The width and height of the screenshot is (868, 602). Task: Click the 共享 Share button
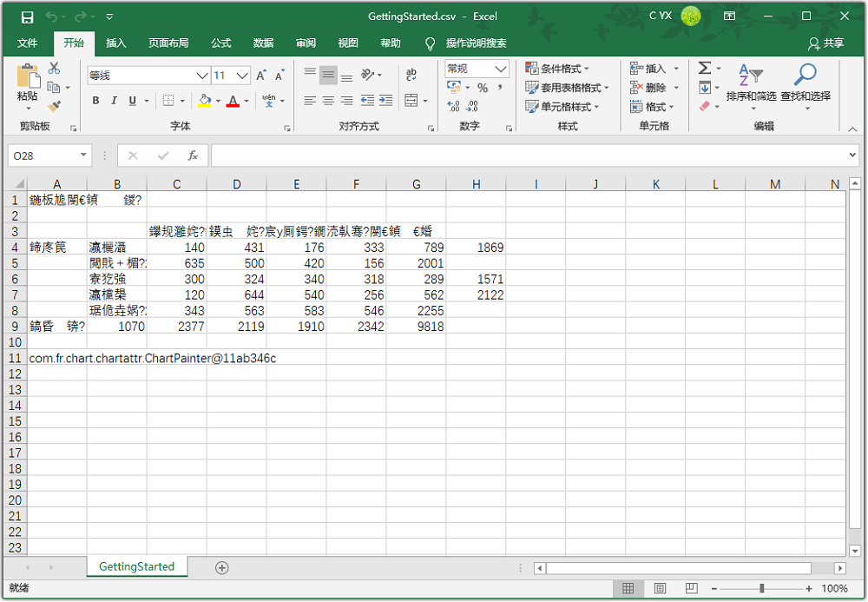tap(826, 43)
